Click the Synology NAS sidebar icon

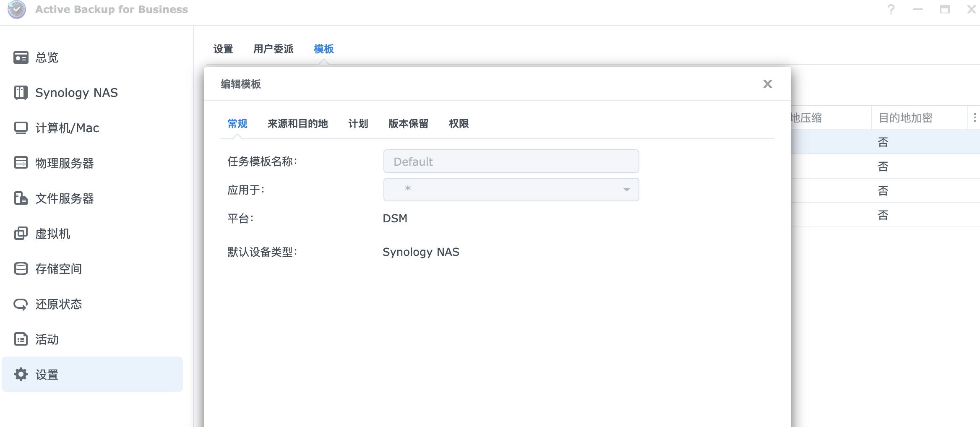21,93
